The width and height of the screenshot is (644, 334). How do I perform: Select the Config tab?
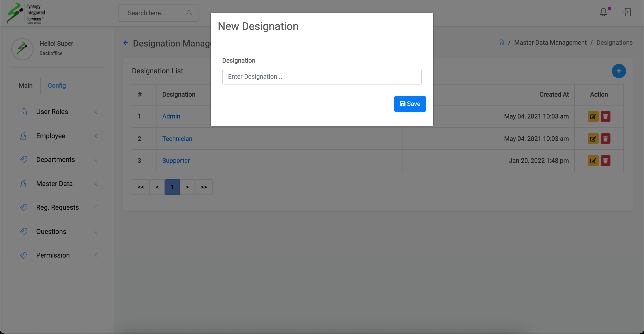pyautogui.click(x=57, y=86)
